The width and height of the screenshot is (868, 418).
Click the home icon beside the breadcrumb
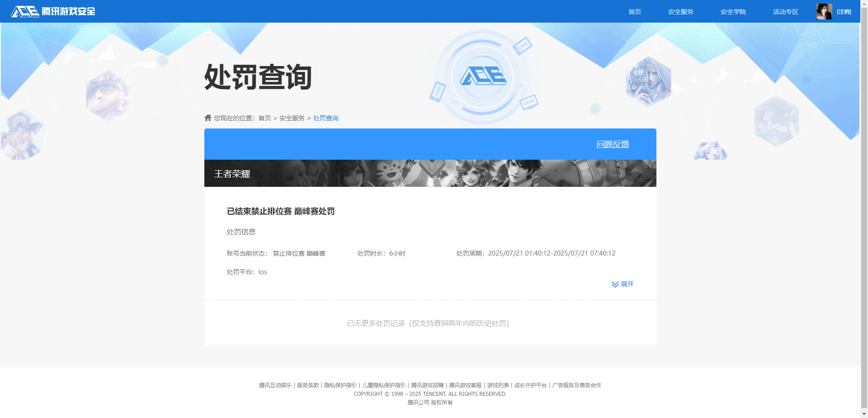208,118
